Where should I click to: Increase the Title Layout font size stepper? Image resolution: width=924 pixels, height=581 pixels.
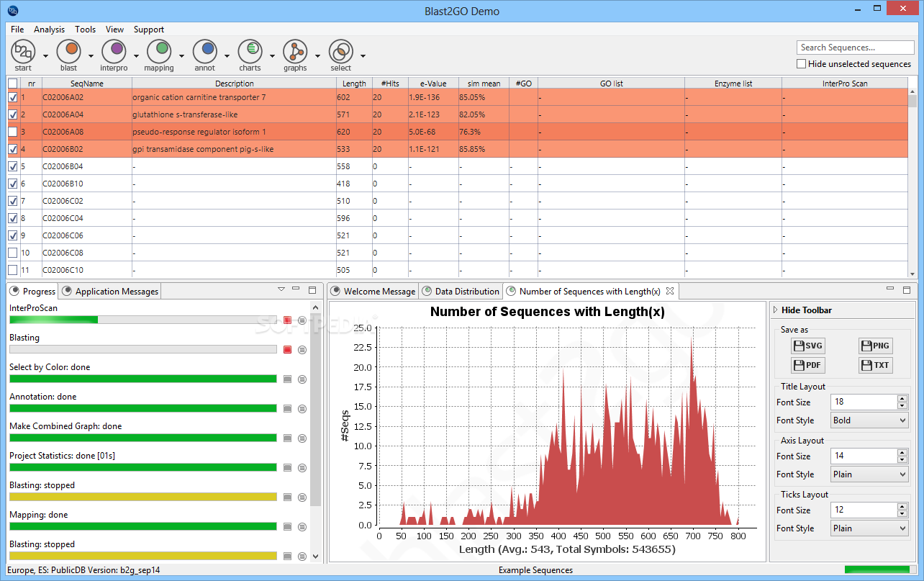[x=902, y=398]
